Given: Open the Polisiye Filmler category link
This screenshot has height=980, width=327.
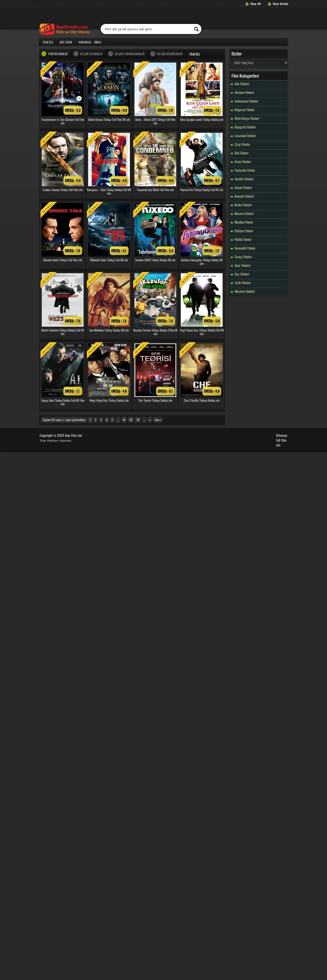Looking at the screenshot, I should (244, 231).
